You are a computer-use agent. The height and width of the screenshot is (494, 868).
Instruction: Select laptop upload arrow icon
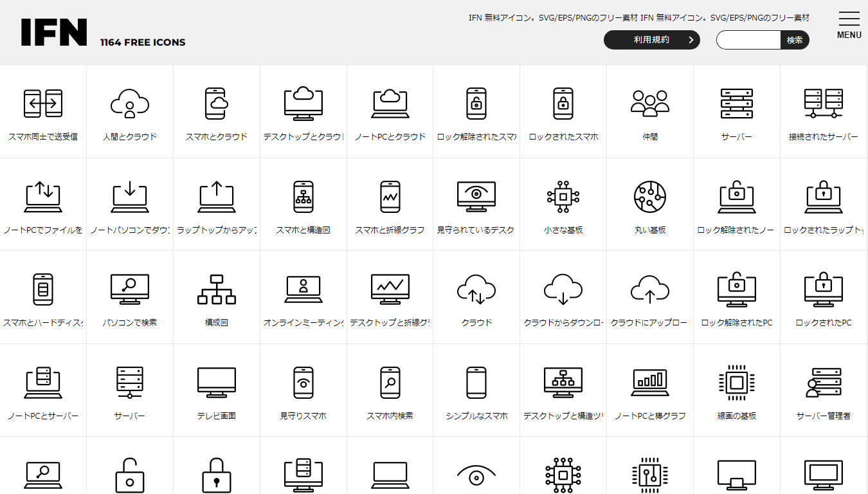click(217, 197)
